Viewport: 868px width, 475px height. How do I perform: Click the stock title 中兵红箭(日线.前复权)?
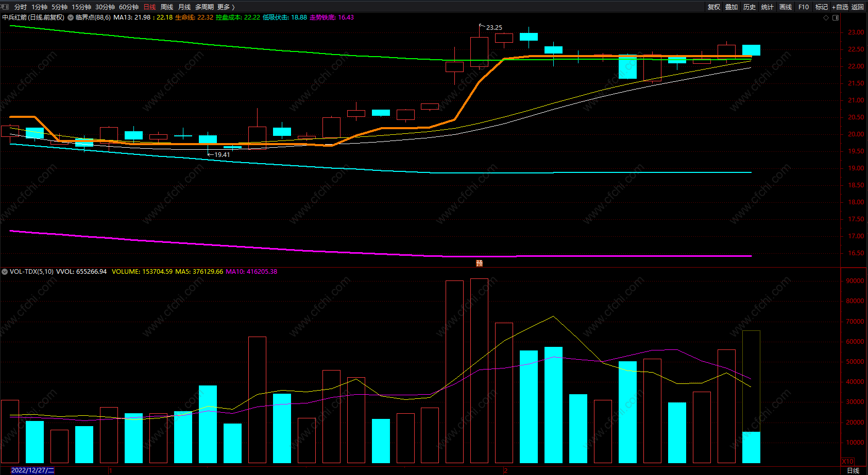tap(33, 17)
